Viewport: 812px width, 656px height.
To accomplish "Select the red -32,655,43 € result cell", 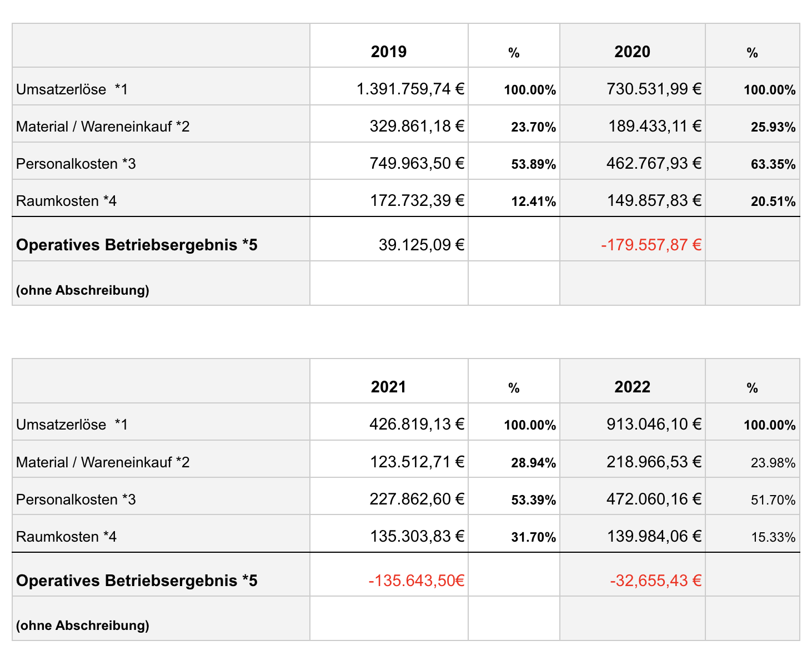I will [632, 574].
